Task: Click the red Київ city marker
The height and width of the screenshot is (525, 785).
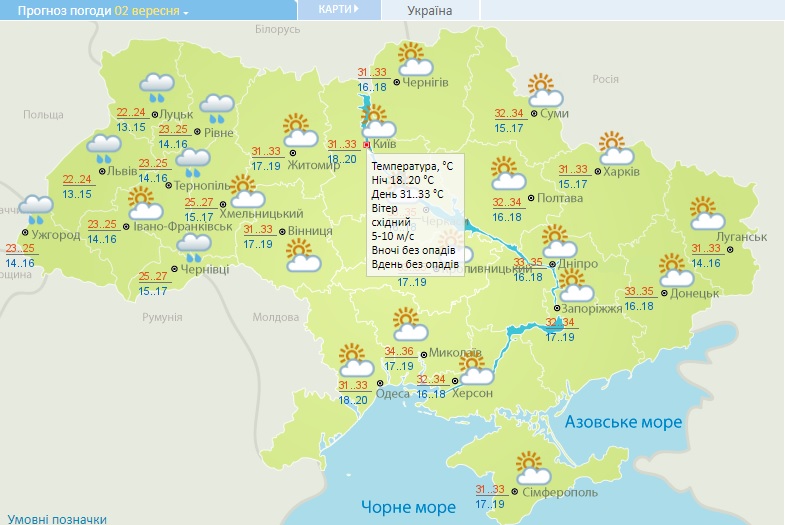Action: (366, 145)
